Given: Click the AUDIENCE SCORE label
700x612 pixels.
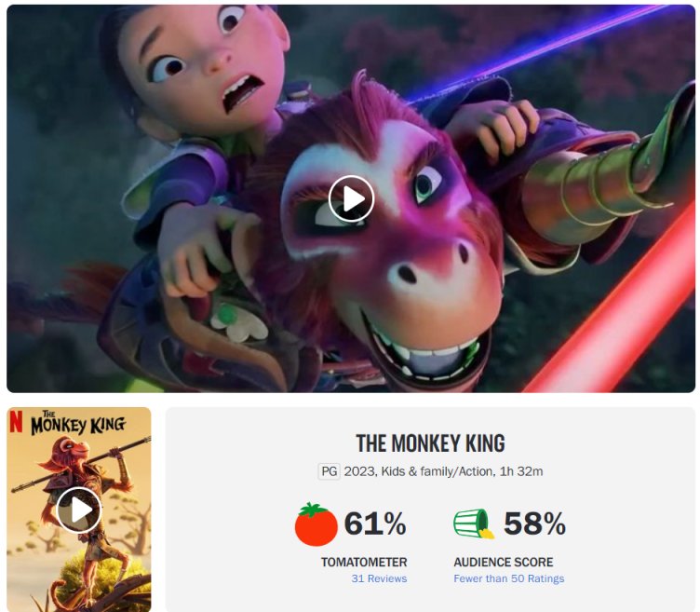Looking at the screenshot, I should 503,562.
